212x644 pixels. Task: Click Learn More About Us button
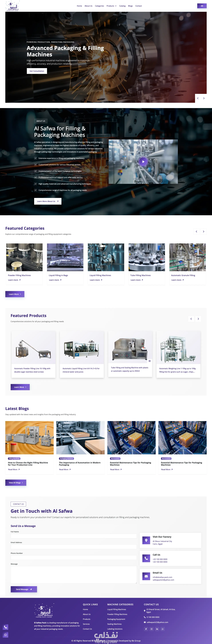48,201
